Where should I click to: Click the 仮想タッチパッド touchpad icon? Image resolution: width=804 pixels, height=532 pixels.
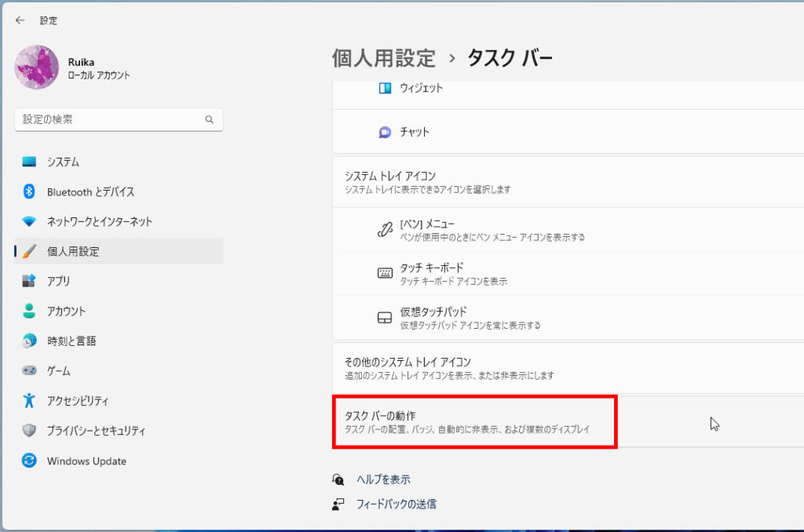[x=385, y=318]
